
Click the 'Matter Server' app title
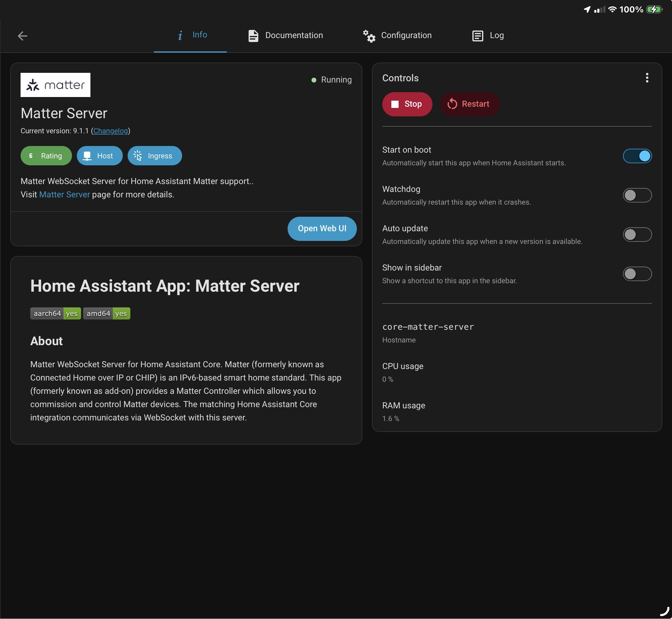(x=64, y=114)
